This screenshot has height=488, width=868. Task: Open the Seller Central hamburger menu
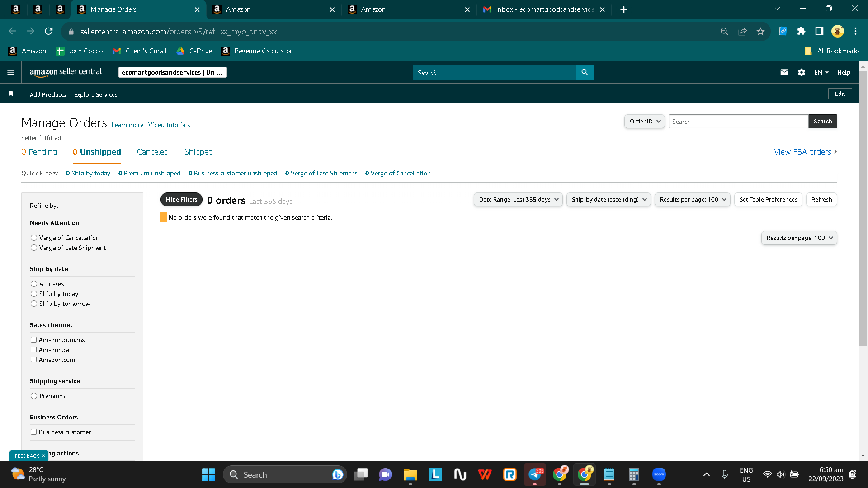[x=11, y=72]
